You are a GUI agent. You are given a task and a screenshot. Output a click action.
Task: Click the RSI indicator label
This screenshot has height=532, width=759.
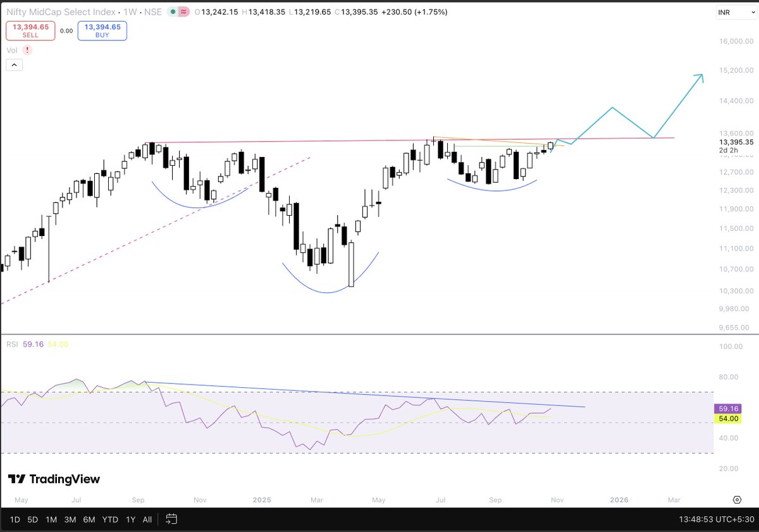[13, 344]
